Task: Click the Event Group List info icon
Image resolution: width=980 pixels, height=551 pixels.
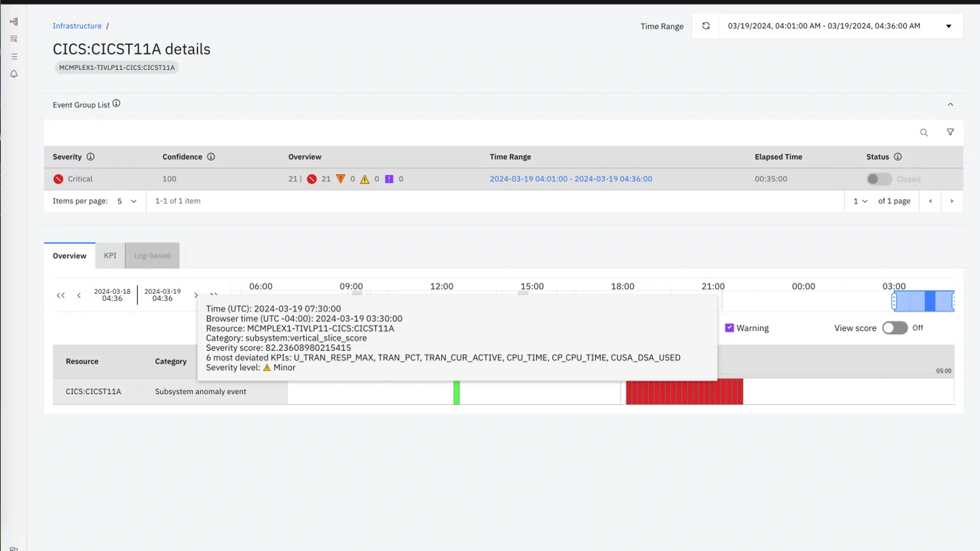Action: (x=116, y=104)
